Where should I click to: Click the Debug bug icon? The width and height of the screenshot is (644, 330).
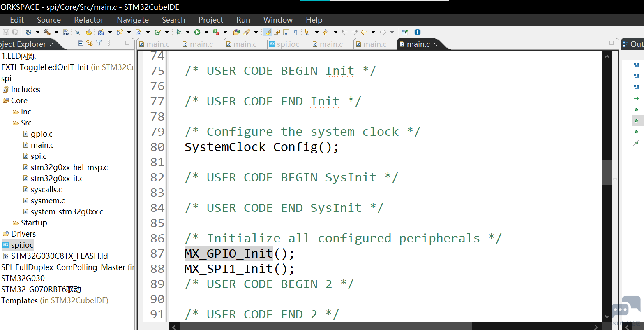(x=178, y=32)
